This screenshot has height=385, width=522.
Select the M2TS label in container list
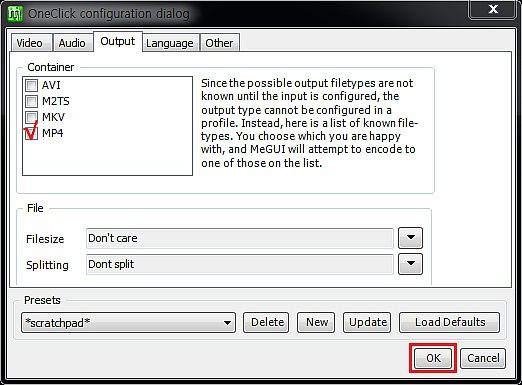(56, 101)
